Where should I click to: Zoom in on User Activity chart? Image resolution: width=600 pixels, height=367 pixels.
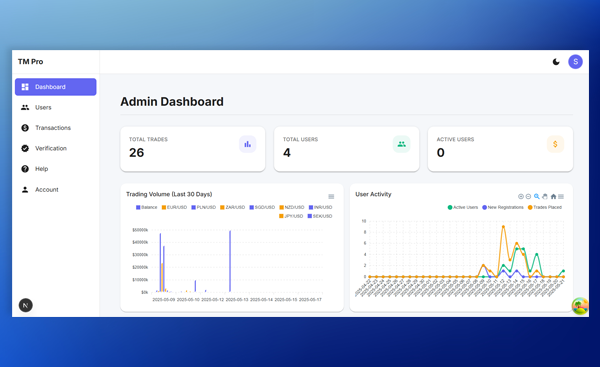[x=520, y=196]
